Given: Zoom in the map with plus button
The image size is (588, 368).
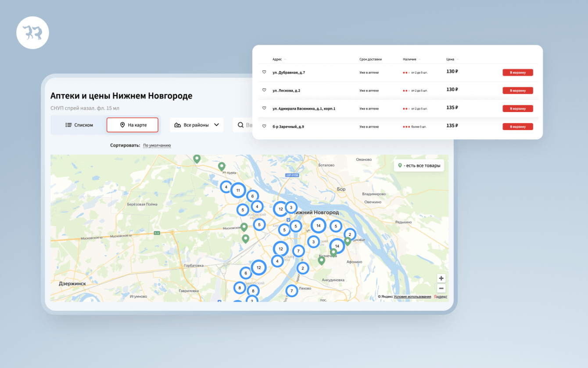Looking at the screenshot, I should (441, 278).
